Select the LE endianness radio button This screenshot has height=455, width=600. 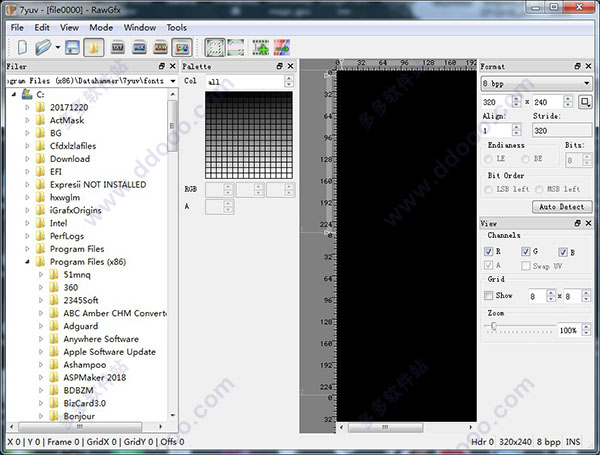[488, 158]
